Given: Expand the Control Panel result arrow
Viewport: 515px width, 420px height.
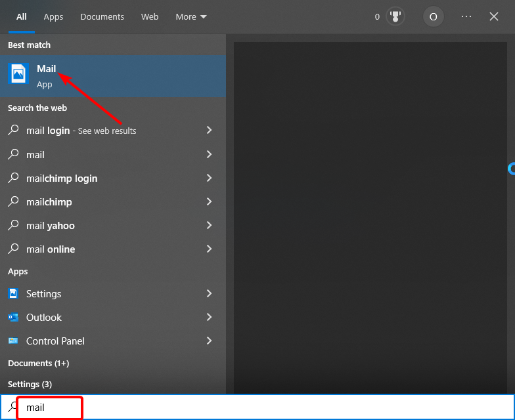Looking at the screenshot, I should [x=209, y=341].
